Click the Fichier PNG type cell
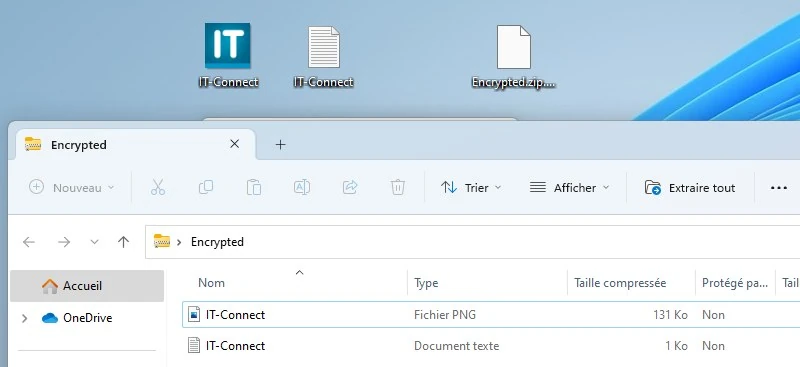Screen dimensions: 800x367 445,315
